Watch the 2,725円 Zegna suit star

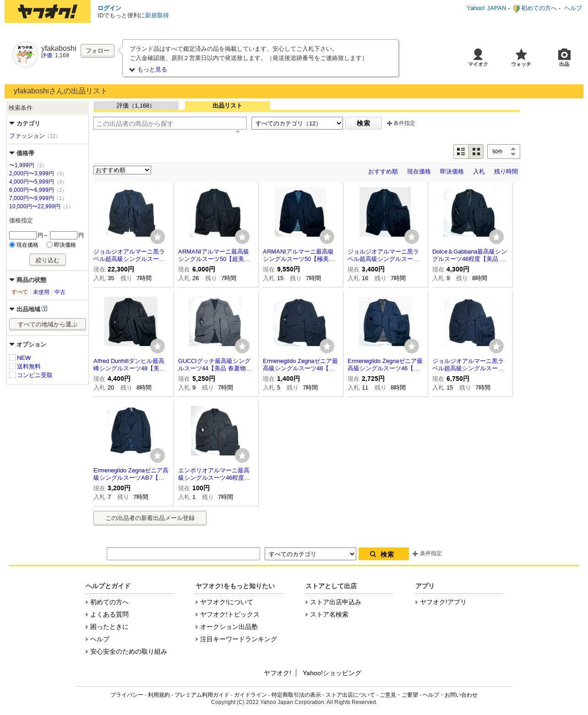pos(412,346)
